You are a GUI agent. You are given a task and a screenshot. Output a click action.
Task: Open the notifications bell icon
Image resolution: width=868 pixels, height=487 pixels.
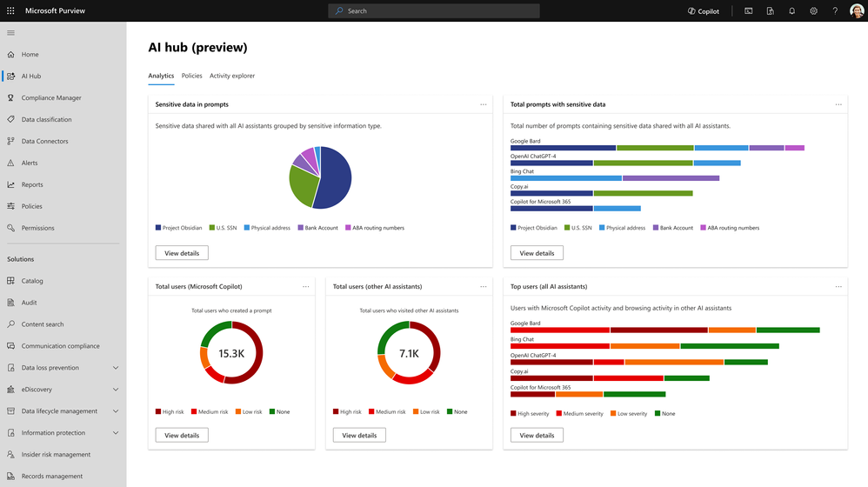(791, 10)
